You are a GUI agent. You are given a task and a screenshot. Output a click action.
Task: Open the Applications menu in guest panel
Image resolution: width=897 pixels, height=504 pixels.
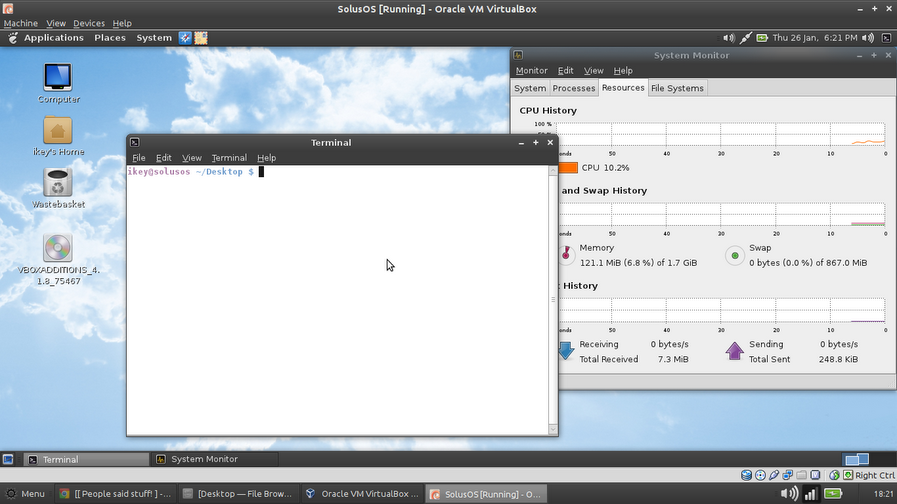[x=54, y=38]
